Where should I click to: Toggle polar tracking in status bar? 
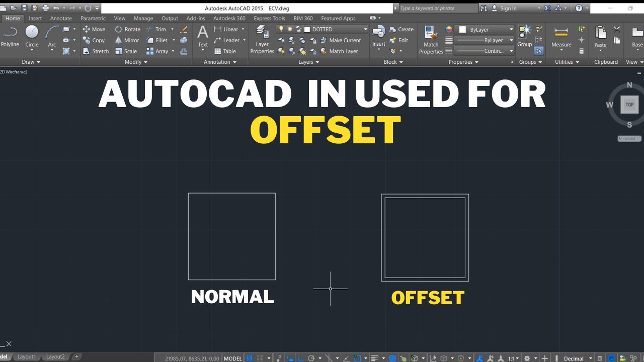pos(311,358)
